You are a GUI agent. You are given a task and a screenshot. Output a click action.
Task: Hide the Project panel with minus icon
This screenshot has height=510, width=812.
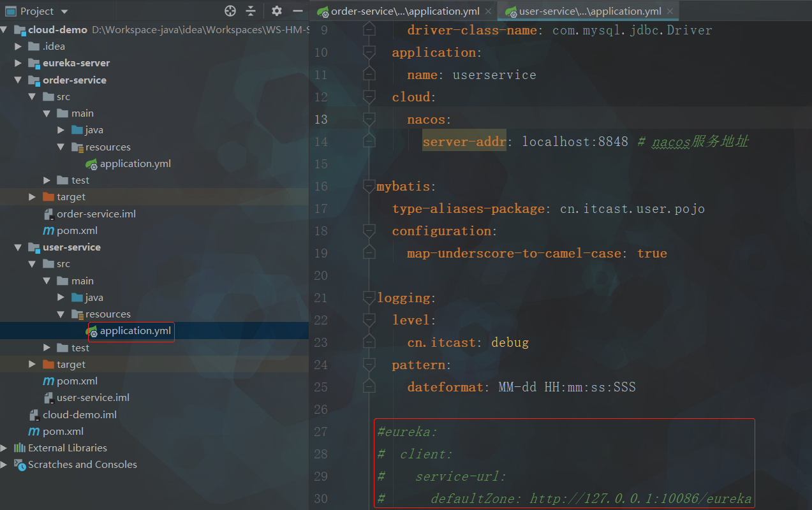pos(297,11)
